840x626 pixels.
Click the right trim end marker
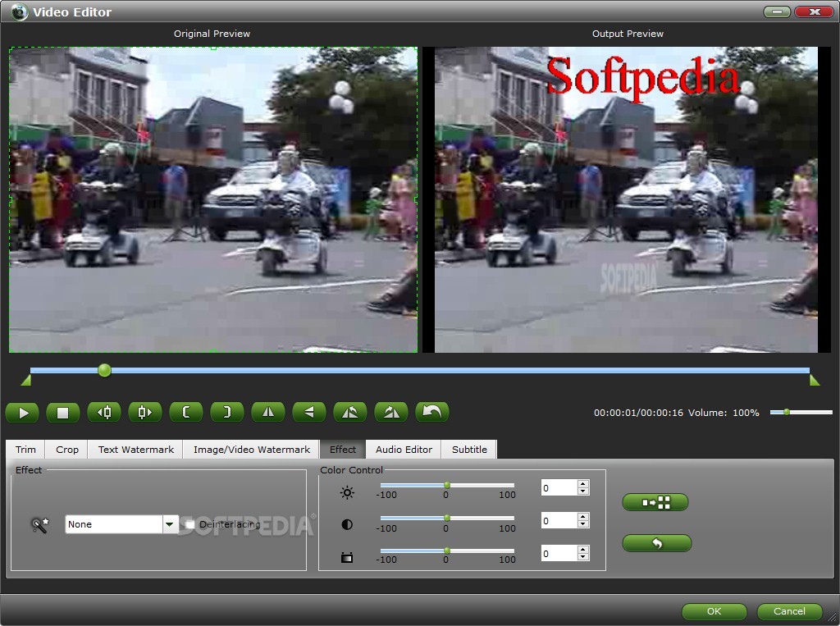815,380
